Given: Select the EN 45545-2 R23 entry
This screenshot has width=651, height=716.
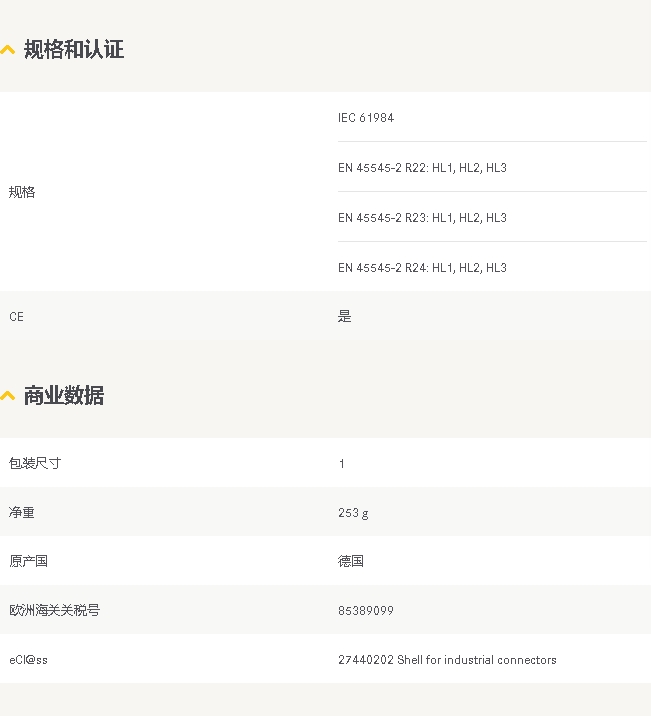Looking at the screenshot, I should (x=422, y=218).
